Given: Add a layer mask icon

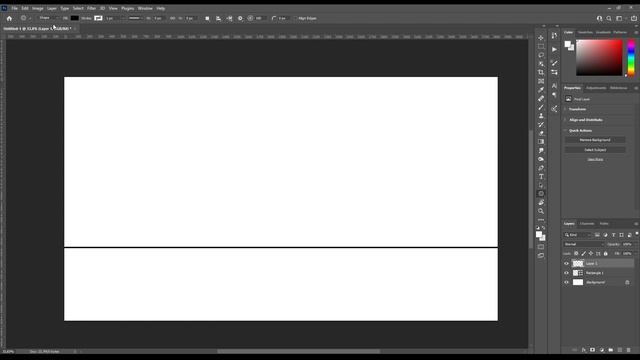Looking at the screenshot, I should click(593, 350).
